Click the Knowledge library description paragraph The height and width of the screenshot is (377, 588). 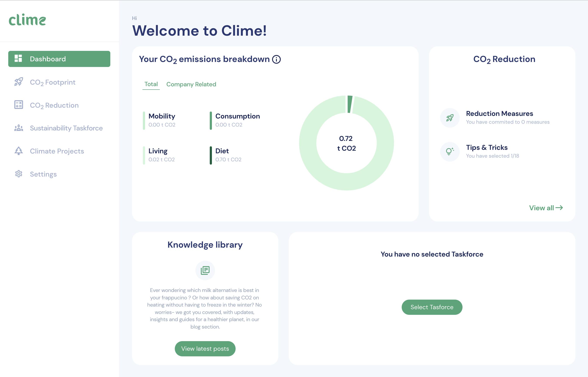205,309
